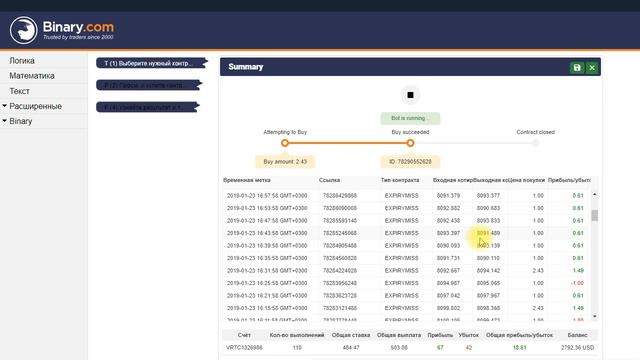
Task: Click the purchase price 2.43 in the 16:31:58 row
Action: click(538, 271)
